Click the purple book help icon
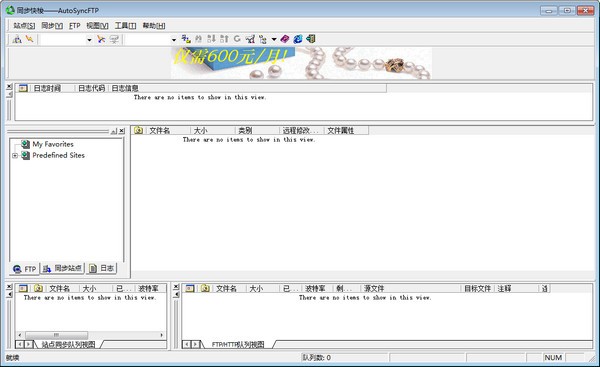 285,39
